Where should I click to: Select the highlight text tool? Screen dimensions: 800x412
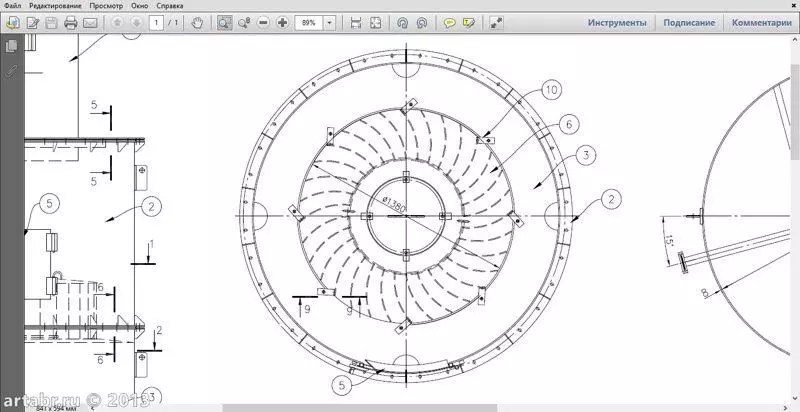[469, 23]
